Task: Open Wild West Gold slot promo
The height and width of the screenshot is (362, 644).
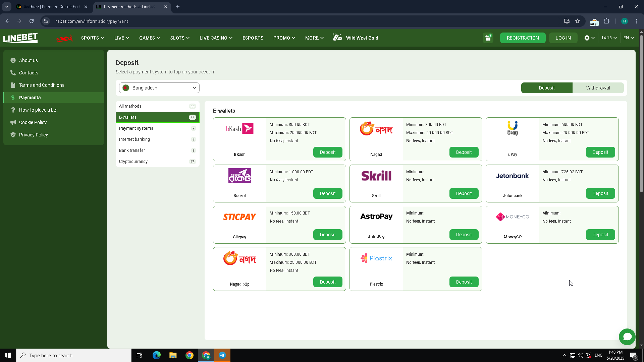Action: click(x=356, y=38)
